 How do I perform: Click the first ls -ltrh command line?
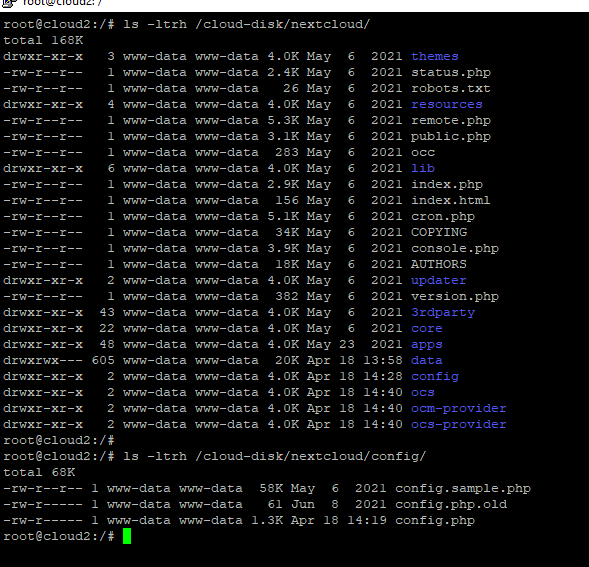187,24
